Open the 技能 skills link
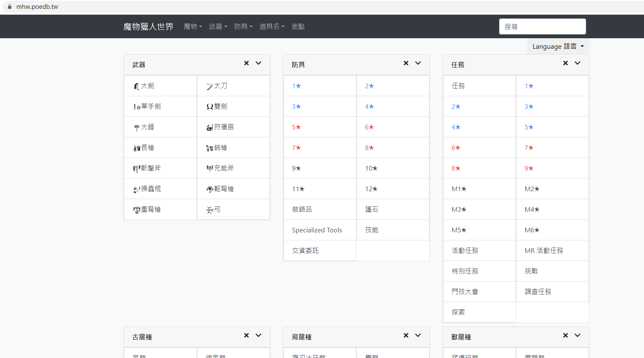644x358 pixels. 372,230
